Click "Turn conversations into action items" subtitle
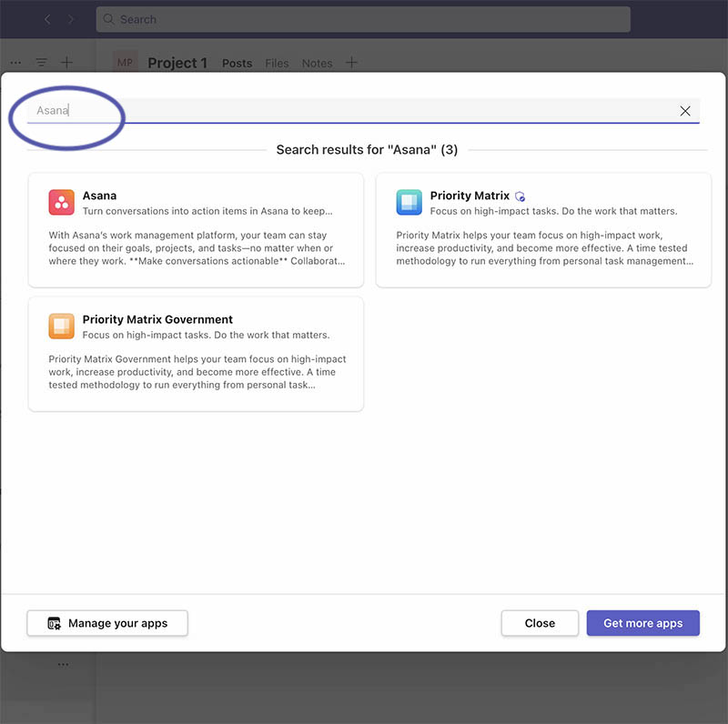 [x=207, y=211]
